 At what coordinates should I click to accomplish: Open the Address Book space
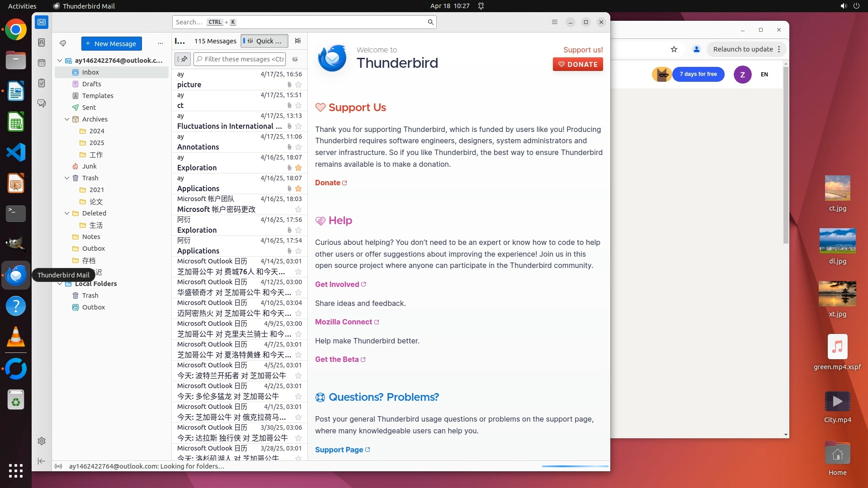[42, 42]
